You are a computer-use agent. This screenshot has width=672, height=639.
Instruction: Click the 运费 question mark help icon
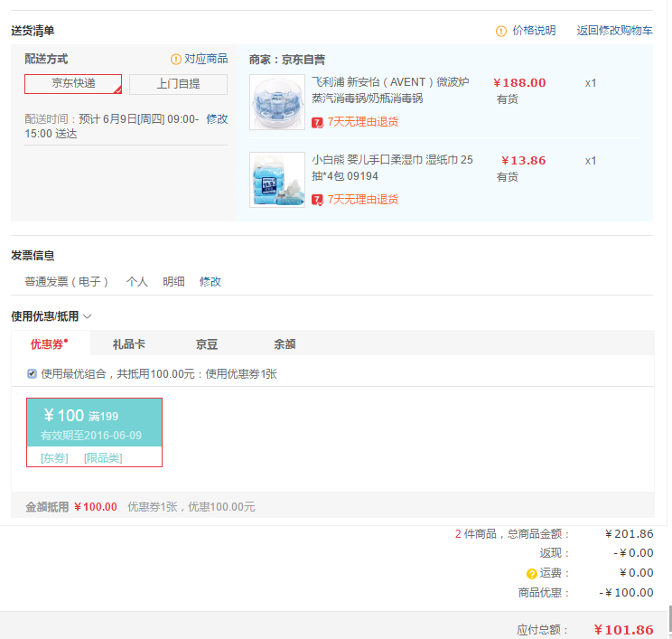531,574
